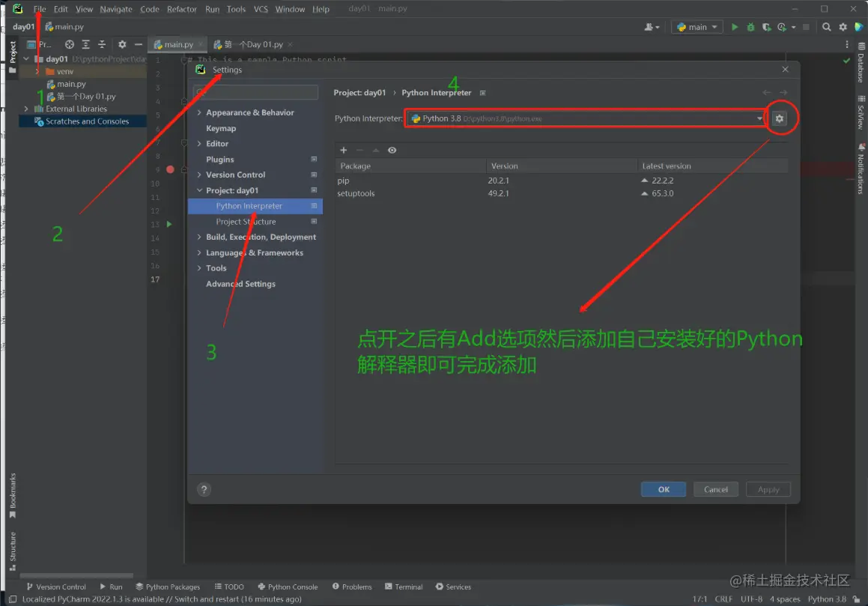Click the OK button in Settings
The height and width of the screenshot is (606, 868).
(x=664, y=489)
